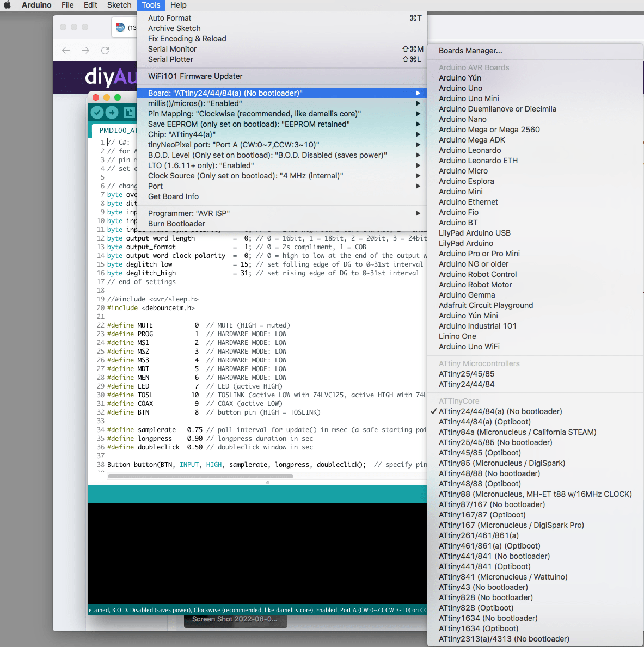
Task: Choose Fix Encoding & Reload
Action: click(282, 39)
